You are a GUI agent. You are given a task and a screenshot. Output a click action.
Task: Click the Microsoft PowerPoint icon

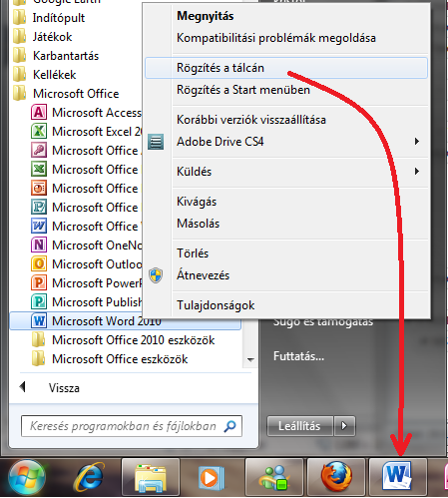coord(39,282)
